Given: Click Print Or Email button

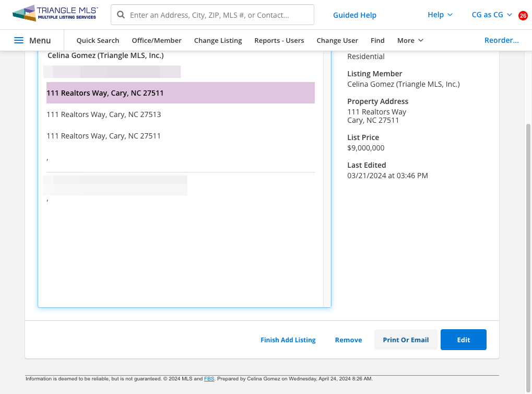Looking at the screenshot, I should pos(406,340).
